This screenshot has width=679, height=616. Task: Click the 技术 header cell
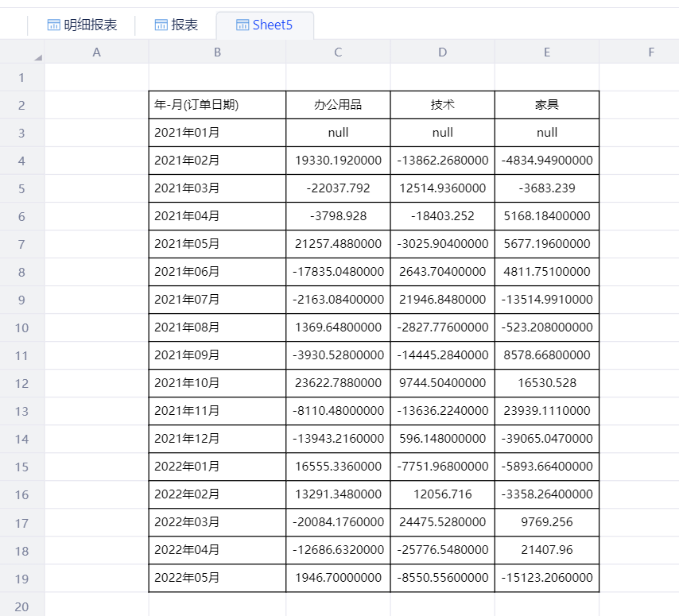click(x=443, y=105)
